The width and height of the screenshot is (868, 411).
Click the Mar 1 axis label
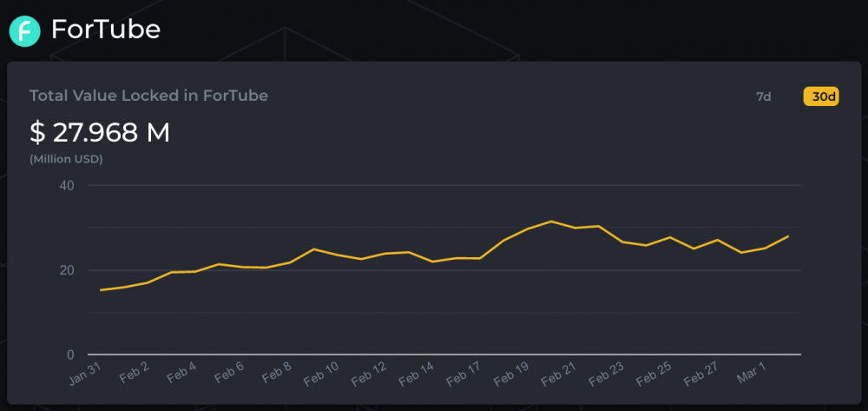tap(752, 374)
